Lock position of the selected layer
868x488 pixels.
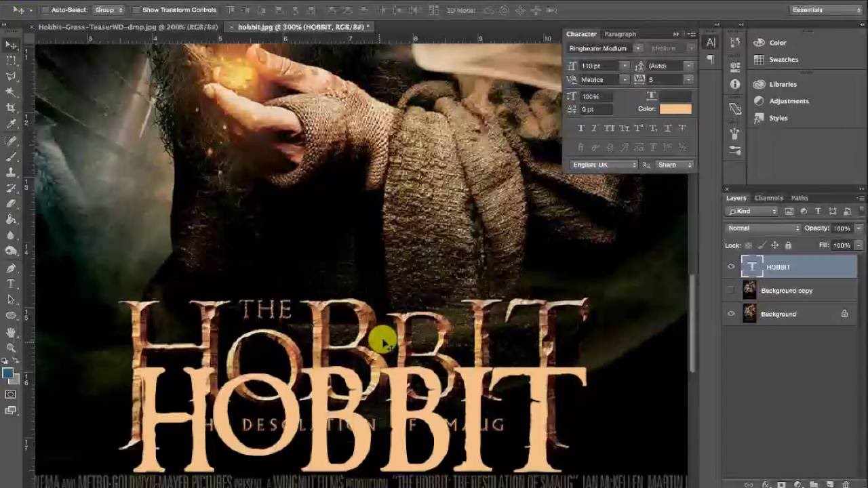pyautogui.click(x=774, y=245)
